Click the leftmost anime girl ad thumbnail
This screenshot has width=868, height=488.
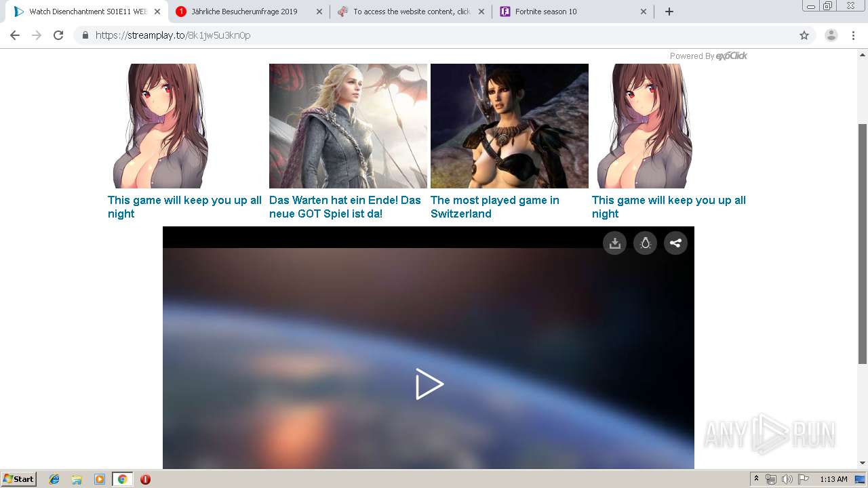pyautogui.click(x=161, y=126)
